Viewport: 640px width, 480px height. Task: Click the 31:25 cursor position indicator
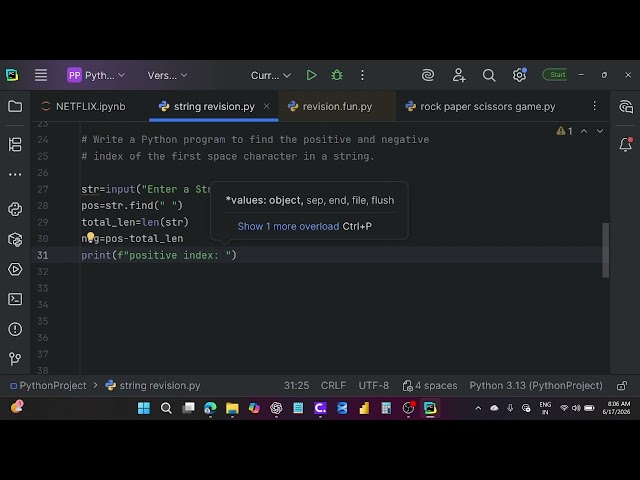pos(296,386)
